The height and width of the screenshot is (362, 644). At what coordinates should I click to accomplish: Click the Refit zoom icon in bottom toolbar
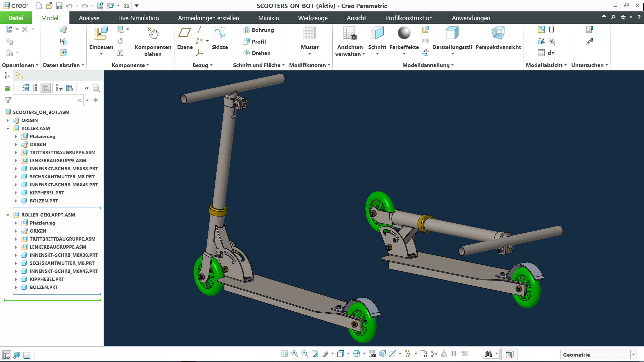pos(284,354)
